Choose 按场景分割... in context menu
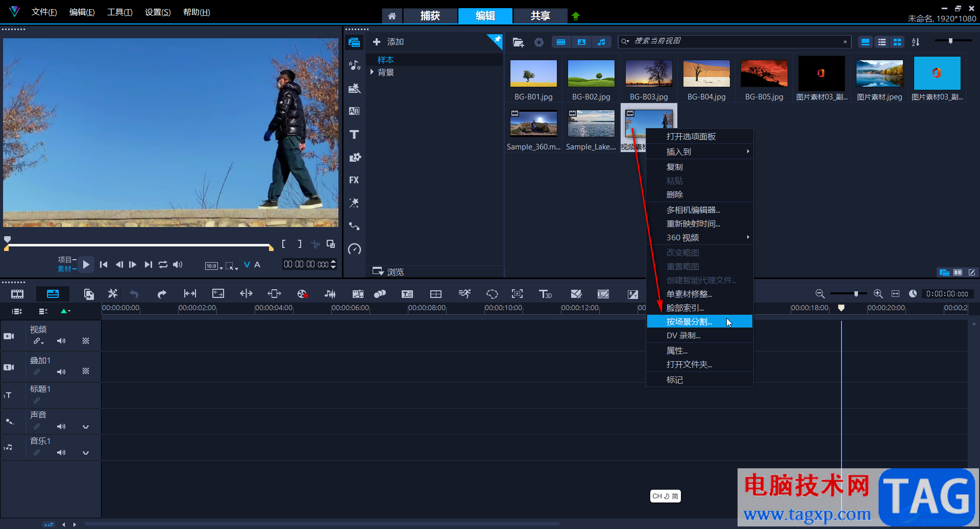Image resolution: width=980 pixels, height=529 pixels. point(700,321)
